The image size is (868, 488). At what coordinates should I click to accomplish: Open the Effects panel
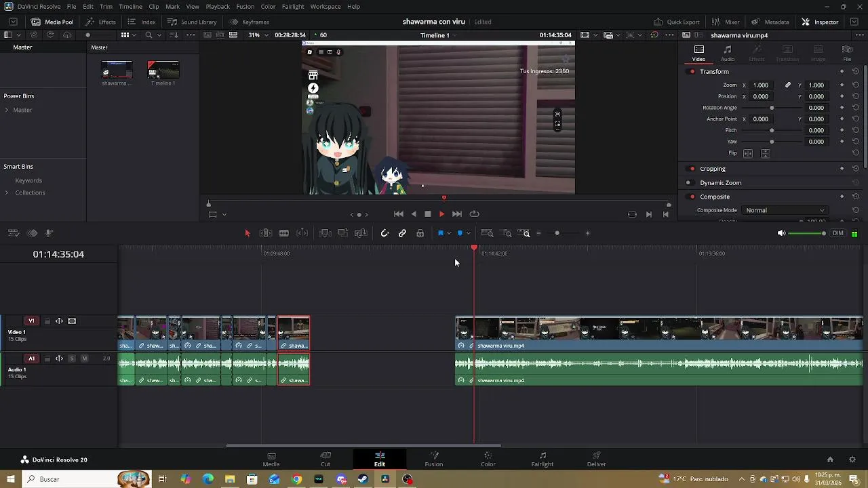click(100, 22)
